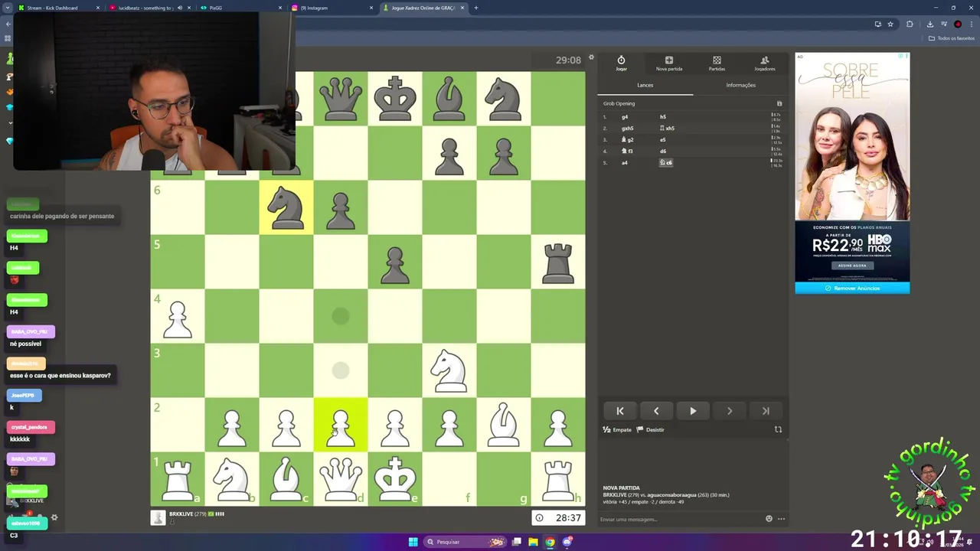The image size is (980, 551).
Task: Mute the lucidbeatz tab audio icon
Action: coord(180,8)
